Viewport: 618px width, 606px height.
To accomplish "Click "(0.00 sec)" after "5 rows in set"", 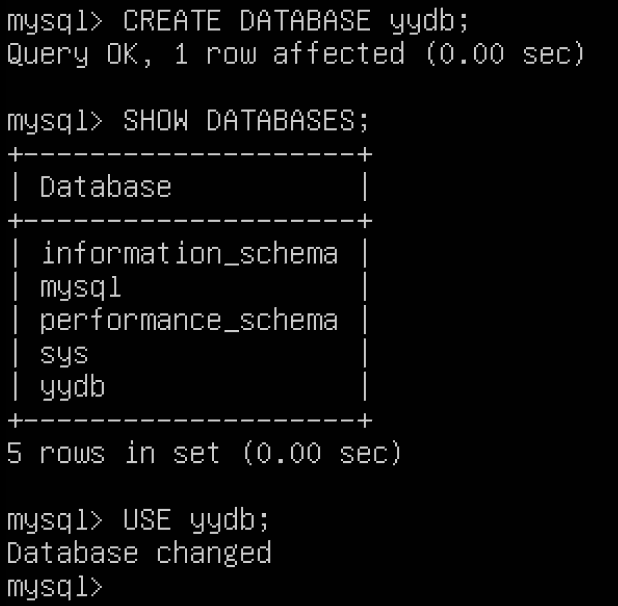I will tap(322, 453).
